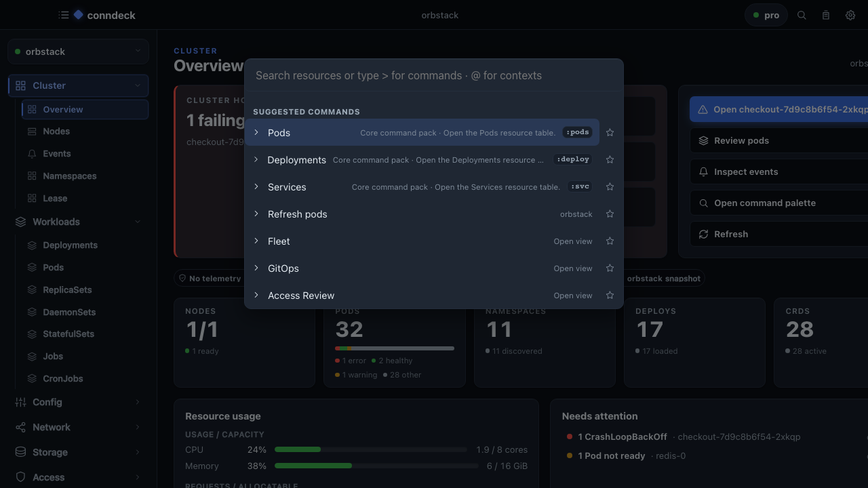Expand the Config section chevron
Viewport: 868px width, 488px height.
click(x=138, y=402)
